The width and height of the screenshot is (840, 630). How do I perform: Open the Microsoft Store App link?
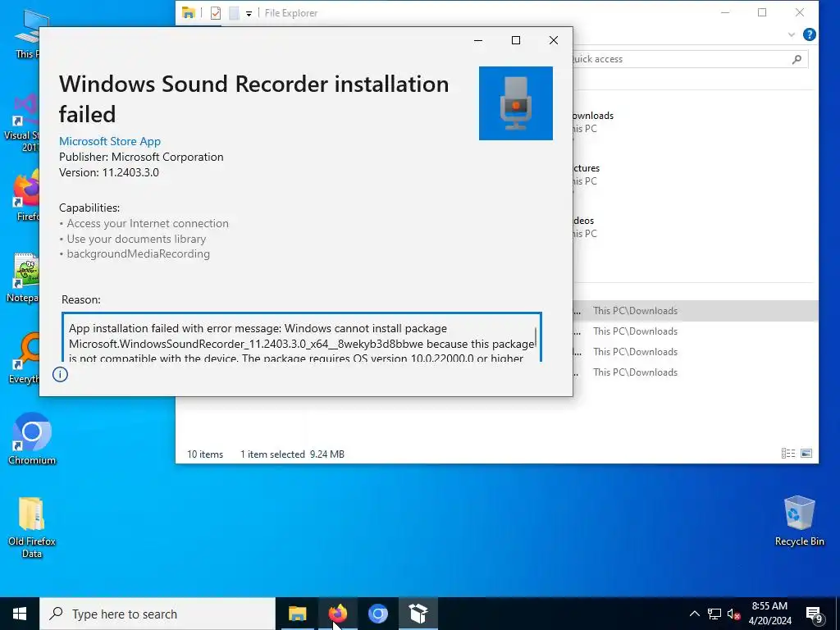(x=110, y=141)
